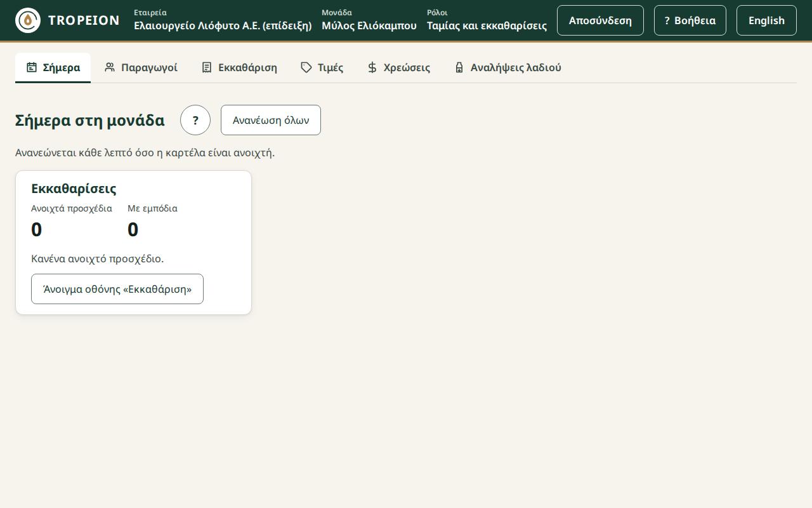The height and width of the screenshot is (508, 812).
Task: Click the dollar icon beside Χρεώσεις
Action: [x=372, y=67]
